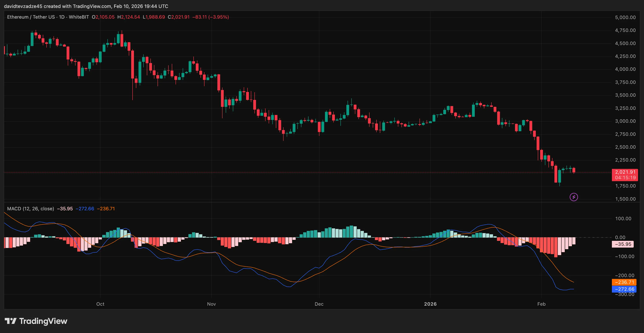Viewport: 644px width, 333px height.
Task: Click the red change value −83.11 (−3.95%)
Action: pos(210,17)
